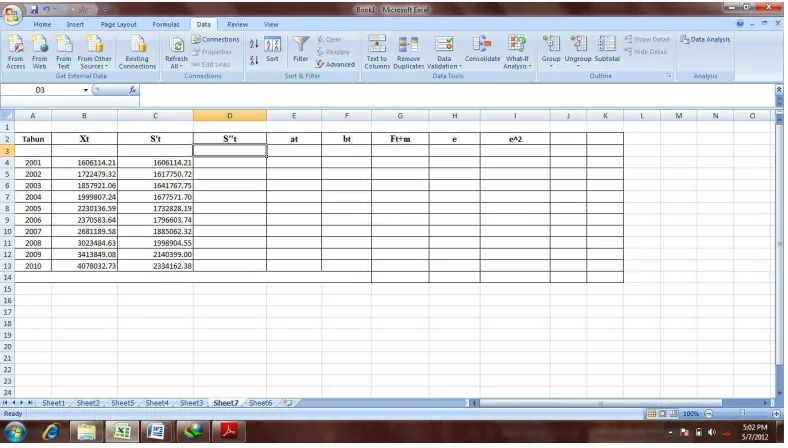Switch to Sheet1 tab
The height and width of the screenshot is (448, 788).
click(x=53, y=403)
